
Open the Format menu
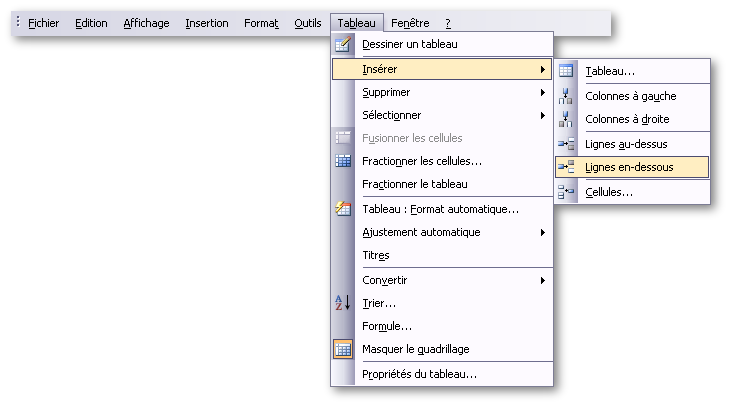click(261, 23)
